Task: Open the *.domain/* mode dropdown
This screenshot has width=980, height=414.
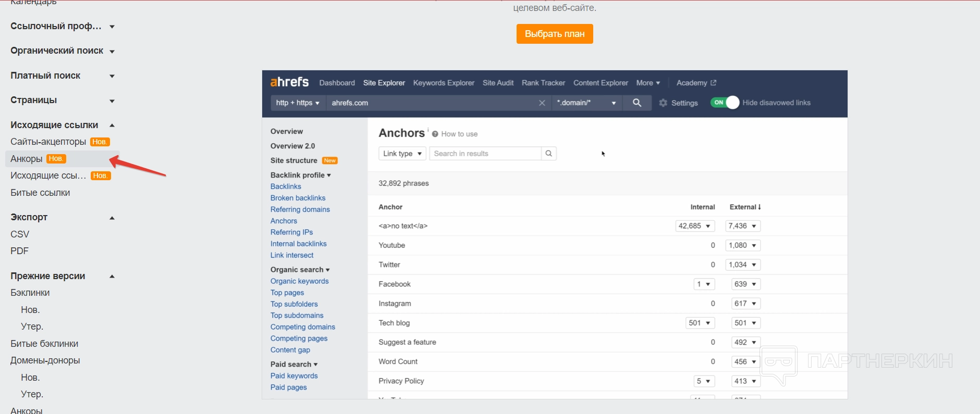Action: [587, 103]
